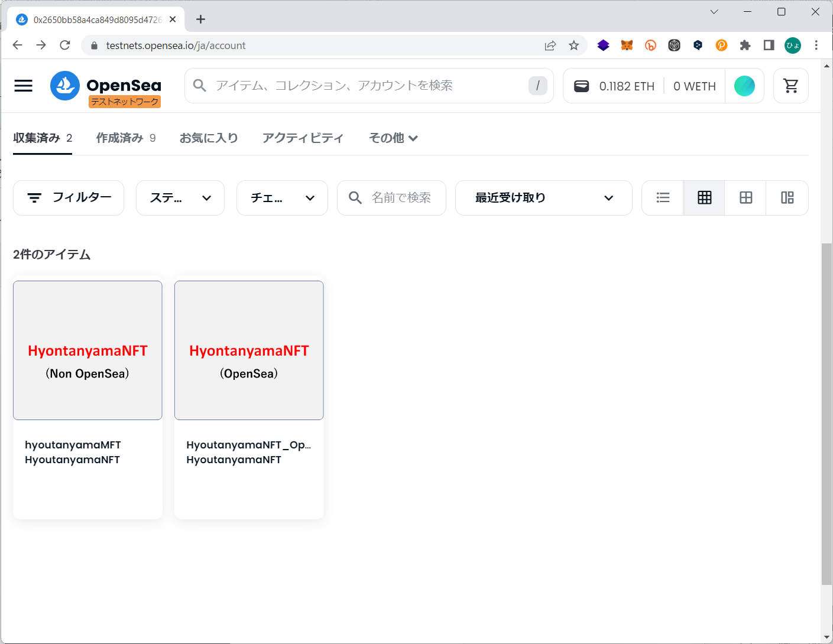Open the hamburger navigation menu
Image resolution: width=833 pixels, height=644 pixels.
[x=24, y=86]
